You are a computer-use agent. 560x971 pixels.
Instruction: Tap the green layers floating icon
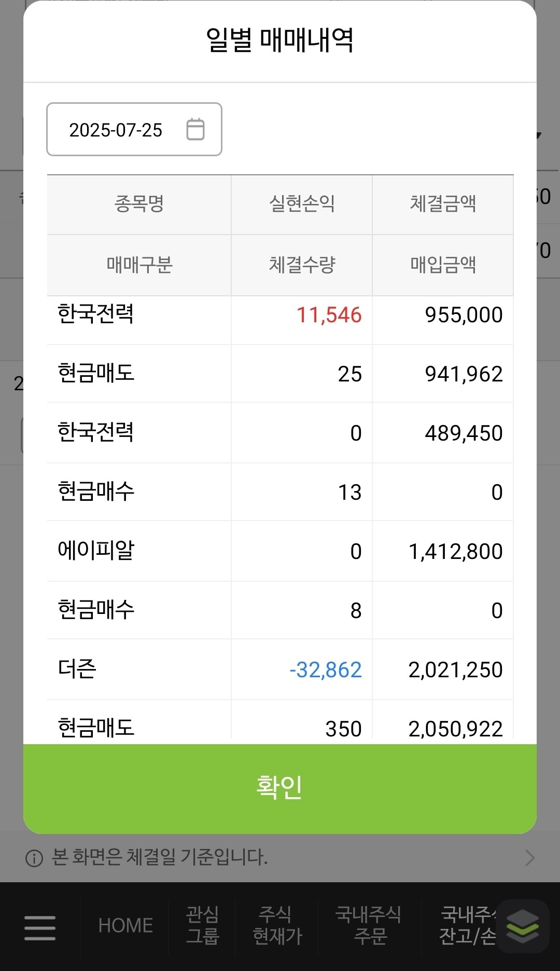pyautogui.click(x=523, y=926)
